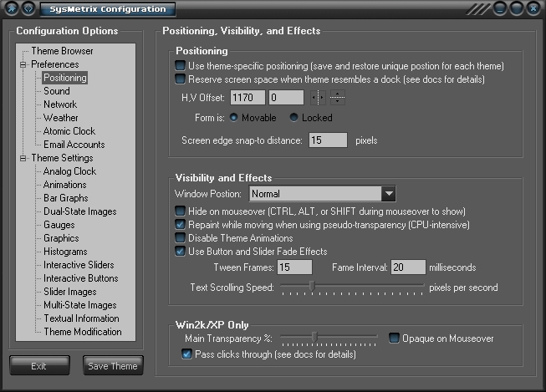Screen dimensions: 546x392
Task: Close the SysMetrix Configuration window
Action: pyautogui.click(x=533, y=8)
